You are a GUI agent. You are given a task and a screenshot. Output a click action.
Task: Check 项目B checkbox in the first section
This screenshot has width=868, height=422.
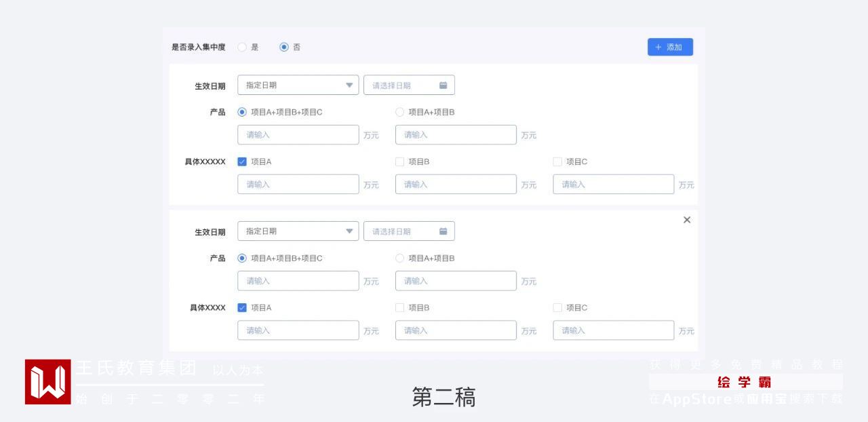(x=400, y=162)
